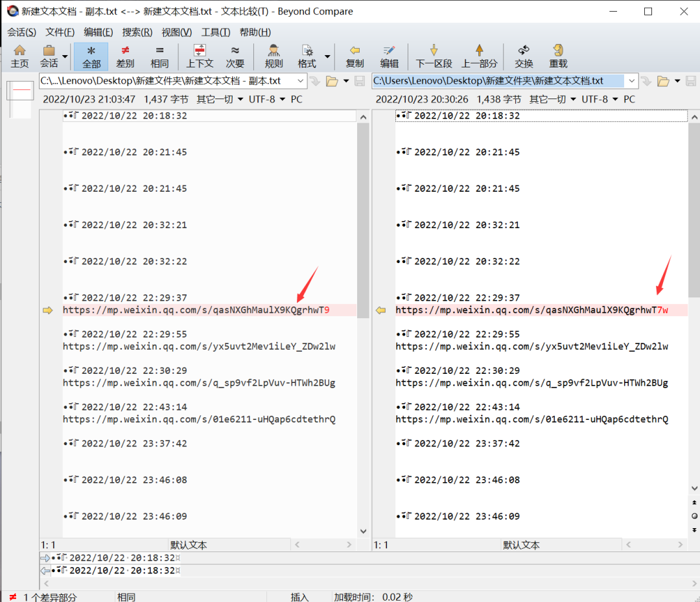Viewport: 700px width, 602px height.
Task: Expand the left browse folder dropdown arrow
Action: [x=346, y=81]
